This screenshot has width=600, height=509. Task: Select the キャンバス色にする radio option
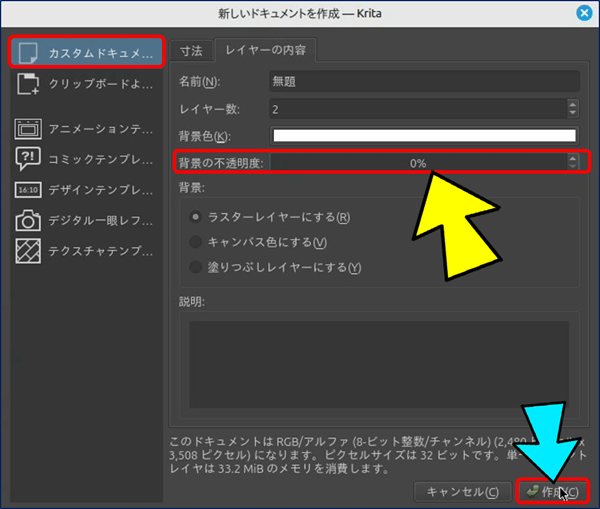tap(197, 242)
